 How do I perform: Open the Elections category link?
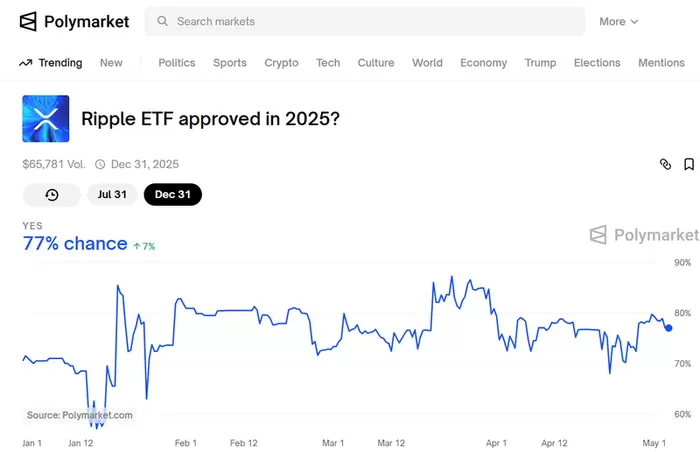coord(597,63)
